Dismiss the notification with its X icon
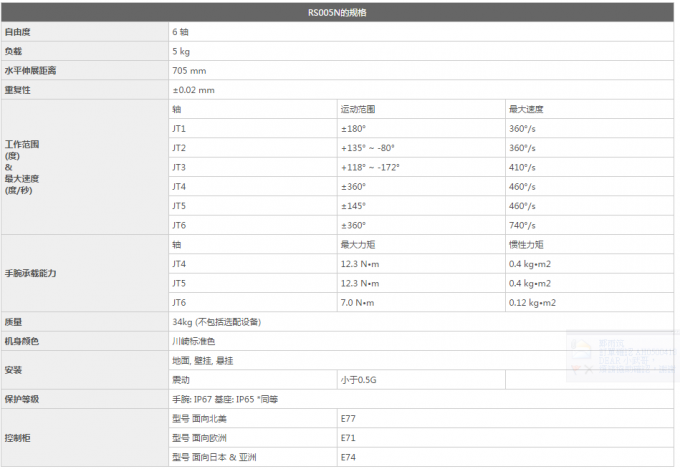 589,370
